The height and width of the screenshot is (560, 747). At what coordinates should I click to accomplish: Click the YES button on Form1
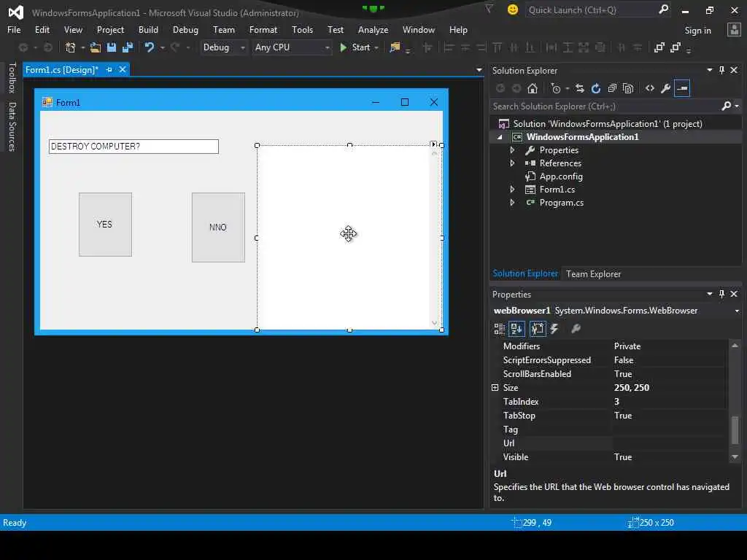[105, 225]
